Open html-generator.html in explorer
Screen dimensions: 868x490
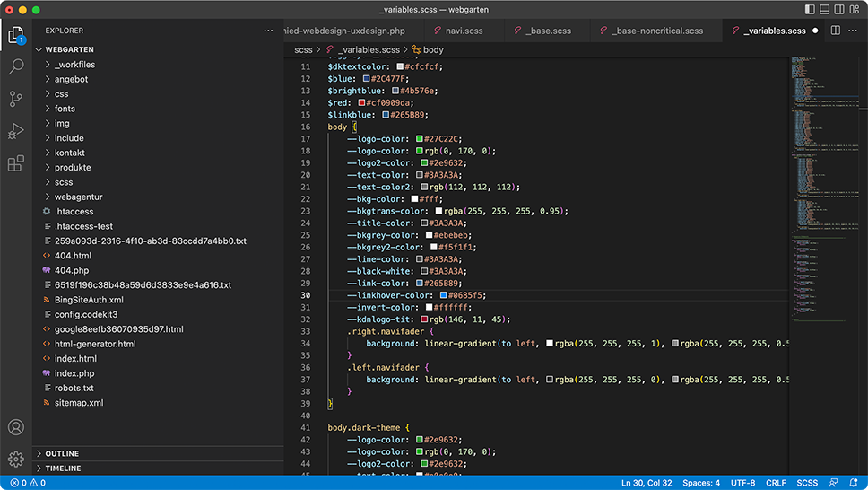(x=158, y=344)
